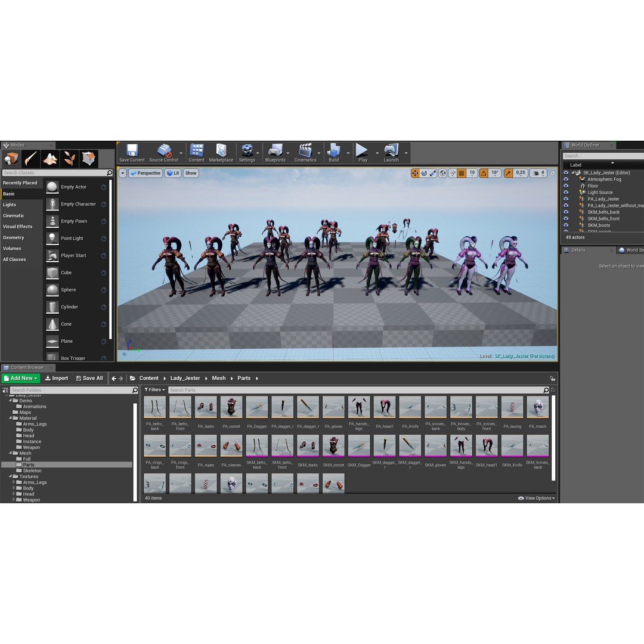Navigate back with the content browser arrow
644x644 pixels.
pyautogui.click(x=113, y=378)
